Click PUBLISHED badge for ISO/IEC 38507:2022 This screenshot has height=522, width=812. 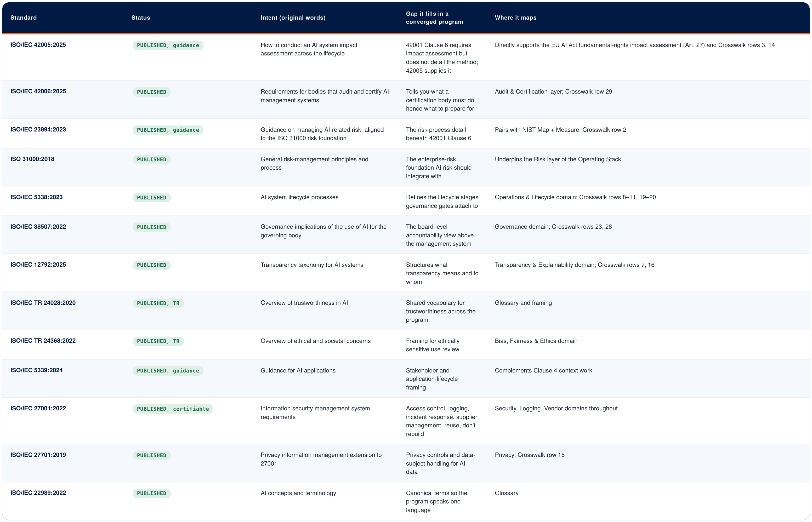(x=152, y=227)
